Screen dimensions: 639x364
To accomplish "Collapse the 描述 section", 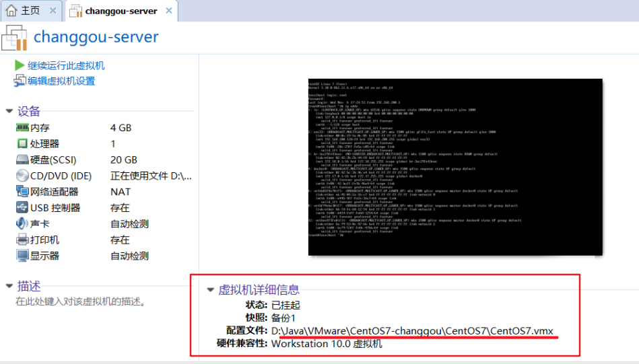I will pyautogui.click(x=9, y=286).
